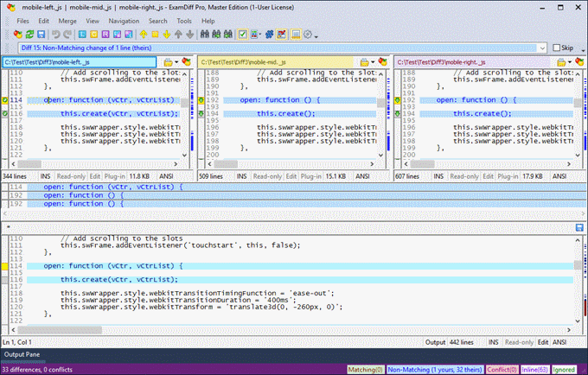
Task: Open the Diff 15 differences combo box
Action: pos(542,48)
